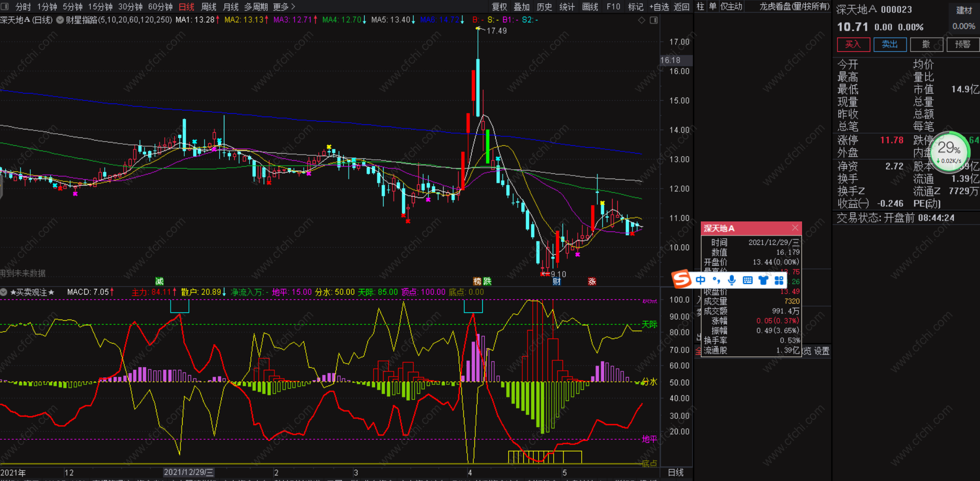Viewport: 980px width, 481px height.
Task: Click the 买入 buy button
Action: (853, 44)
